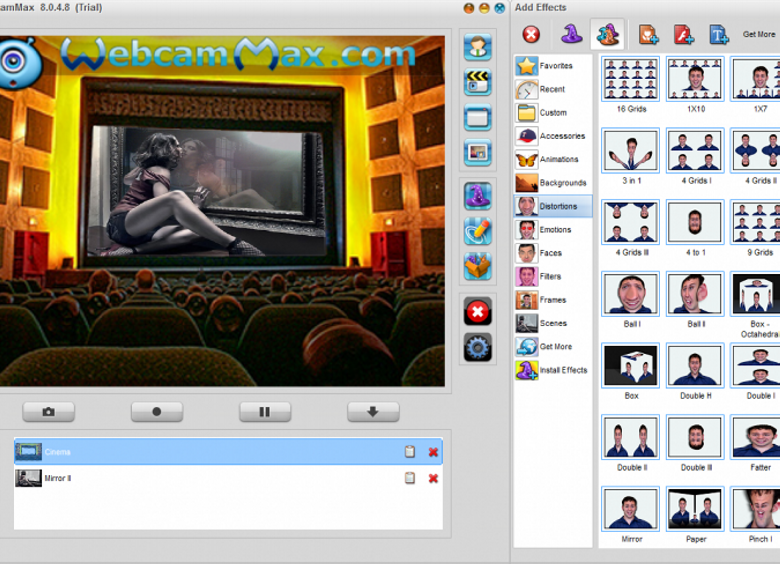Select the Distortions category
Image resolution: width=780 pixels, height=564 pixels.
tap(553, 206)
